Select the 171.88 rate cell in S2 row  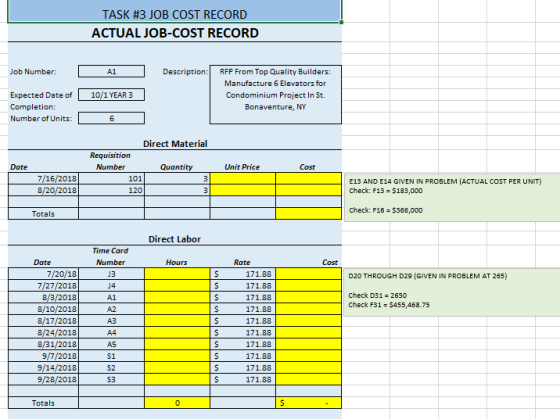tap(243, 368)
